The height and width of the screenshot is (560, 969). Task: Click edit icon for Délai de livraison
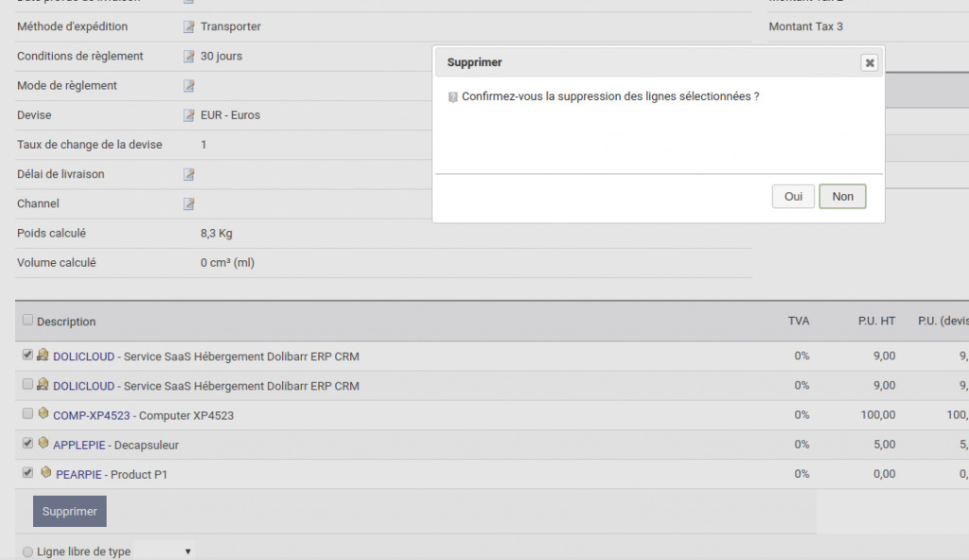click(188, 174)
